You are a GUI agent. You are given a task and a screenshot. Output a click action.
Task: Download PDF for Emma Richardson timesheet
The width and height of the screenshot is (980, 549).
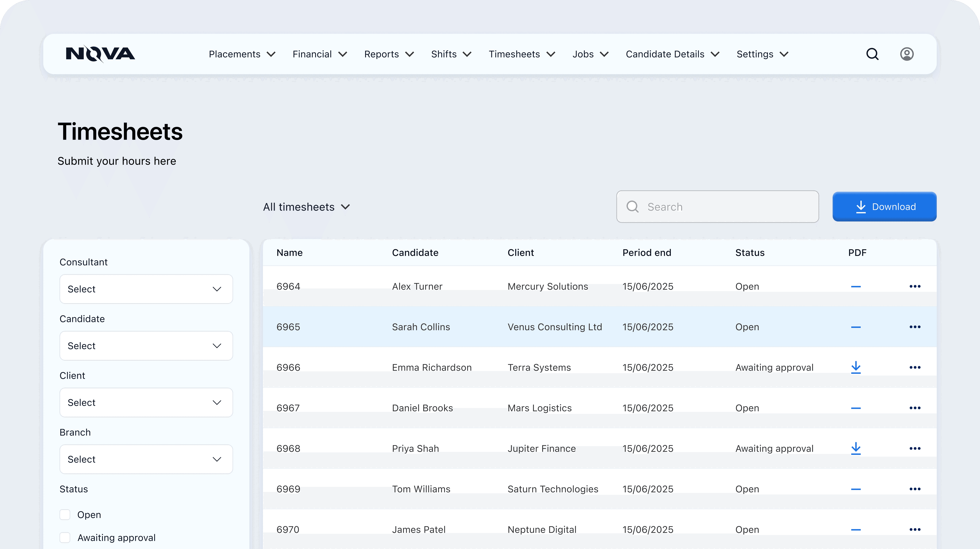(x=856, y=367)
